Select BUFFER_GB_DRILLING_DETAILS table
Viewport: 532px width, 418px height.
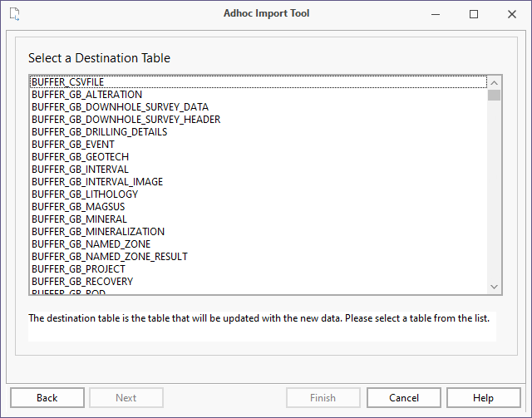click(x=99, y=132)
